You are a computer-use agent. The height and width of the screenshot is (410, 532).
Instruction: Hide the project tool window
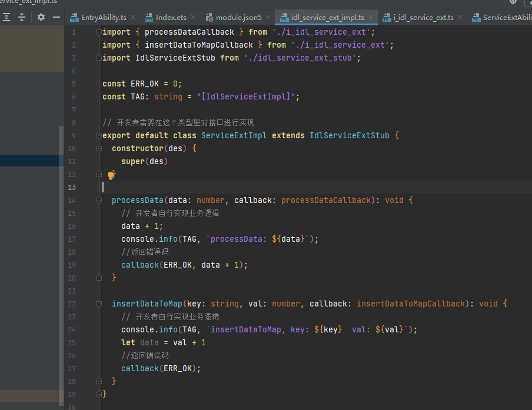(x=56, y=17)
